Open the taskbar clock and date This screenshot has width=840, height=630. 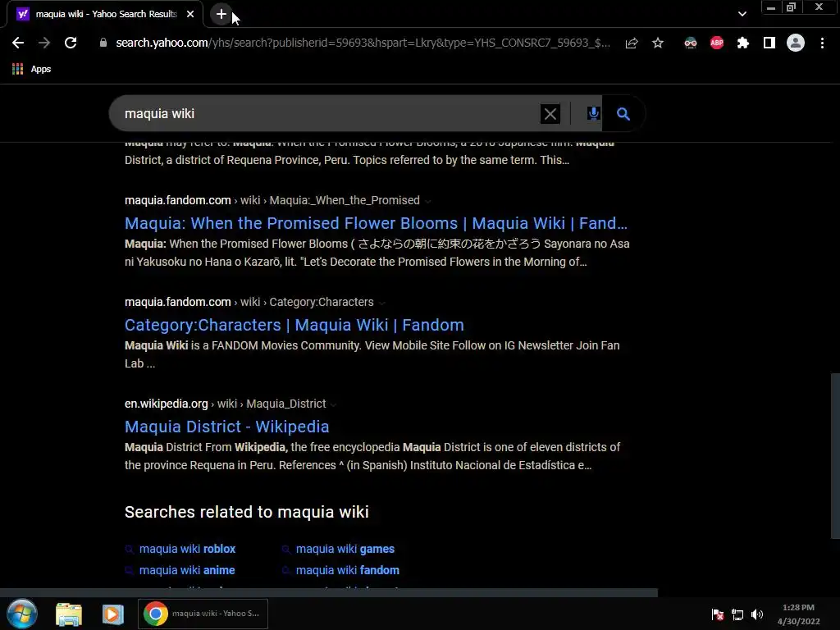798,614
